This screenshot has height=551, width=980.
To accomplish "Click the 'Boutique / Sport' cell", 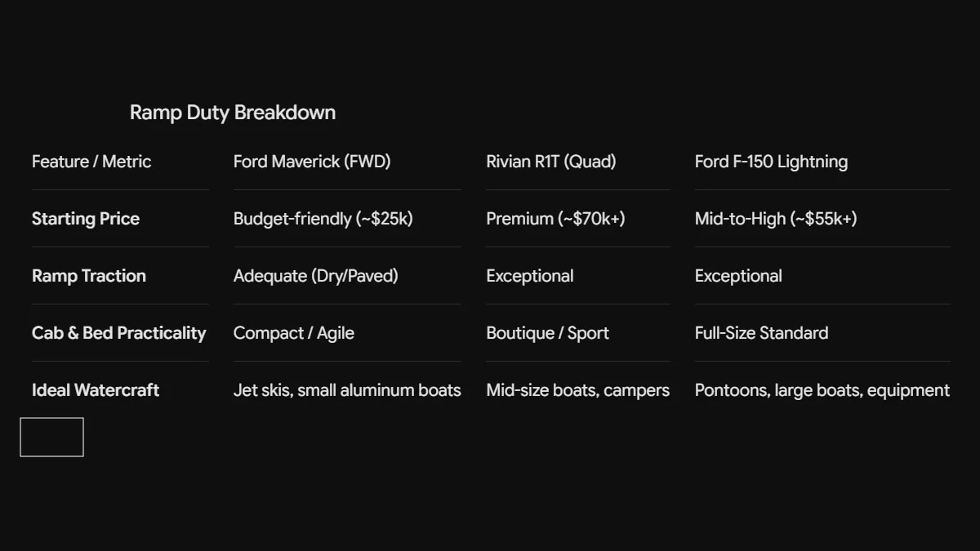I will coord(548,333).
